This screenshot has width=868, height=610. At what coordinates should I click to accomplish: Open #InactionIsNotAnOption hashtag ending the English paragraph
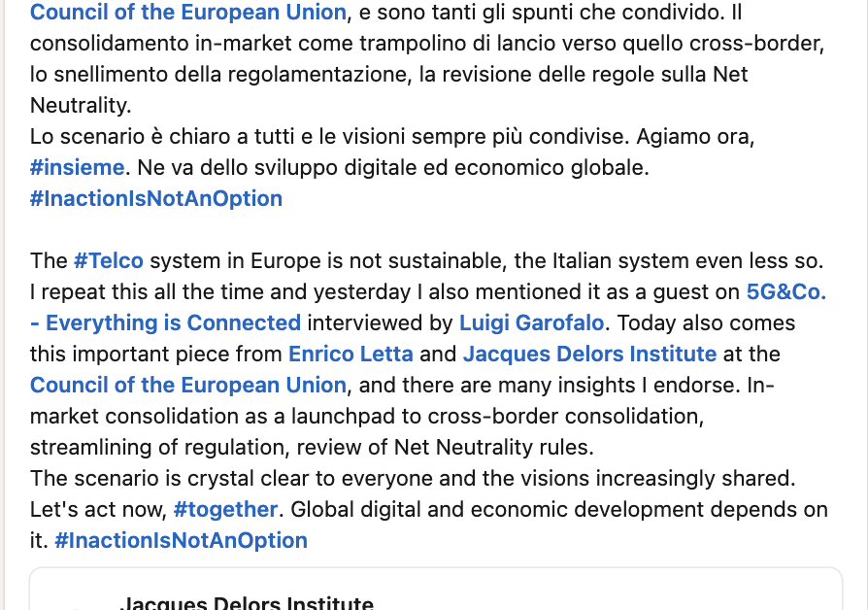(x=181, y=540)
